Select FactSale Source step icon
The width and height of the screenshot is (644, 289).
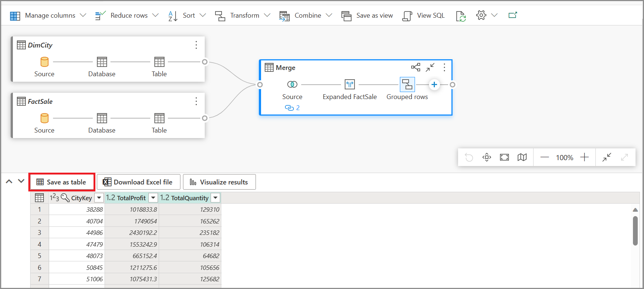44,118
